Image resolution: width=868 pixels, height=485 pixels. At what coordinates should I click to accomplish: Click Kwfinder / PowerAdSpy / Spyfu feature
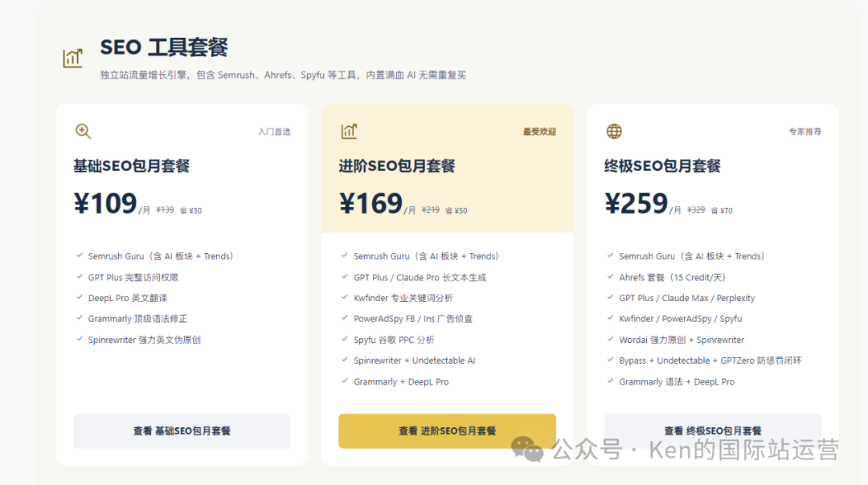[681, 319]
